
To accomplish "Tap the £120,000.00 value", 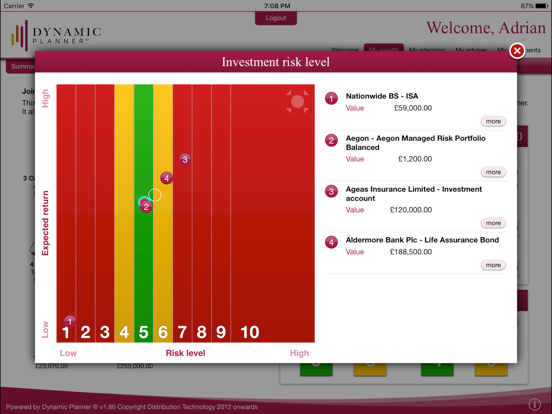I will (411, 210).
